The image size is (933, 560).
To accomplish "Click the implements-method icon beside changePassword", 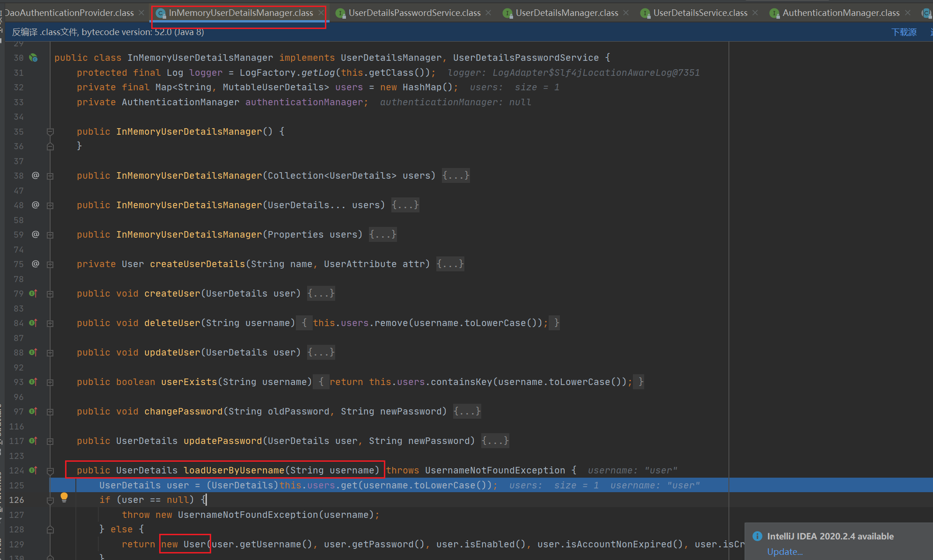I will 33,411.
